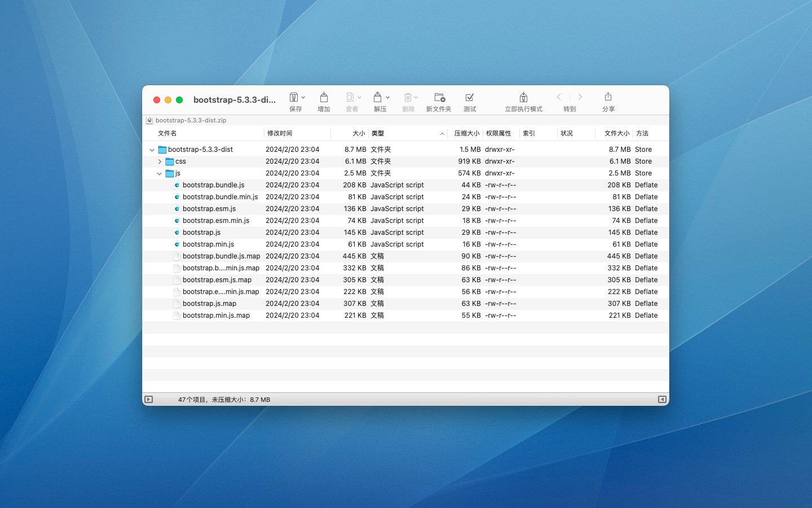812x508 pixels.
Task: Click the bootstrap.esm.js file icon
Action: 177,209
